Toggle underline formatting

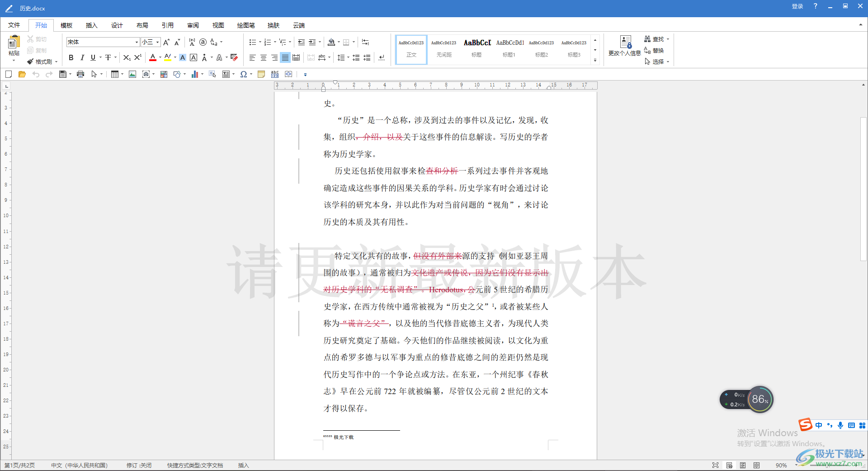point(93,57)
